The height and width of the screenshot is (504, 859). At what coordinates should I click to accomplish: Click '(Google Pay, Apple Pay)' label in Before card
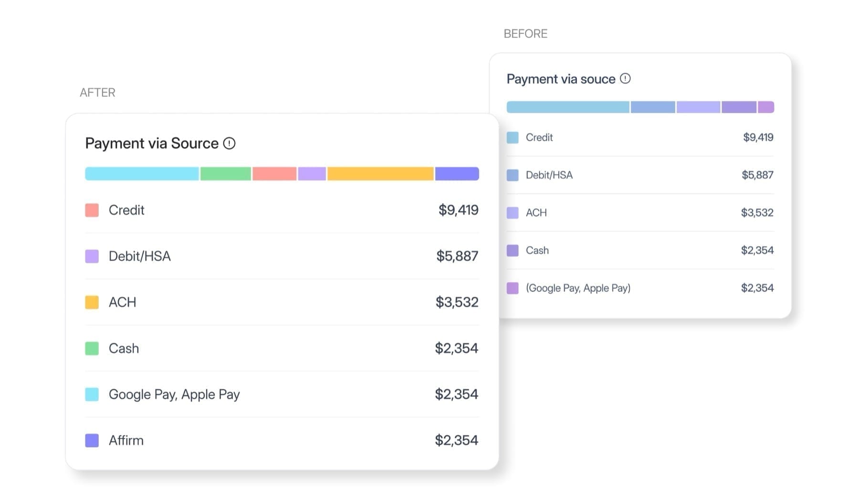point(578,288)
